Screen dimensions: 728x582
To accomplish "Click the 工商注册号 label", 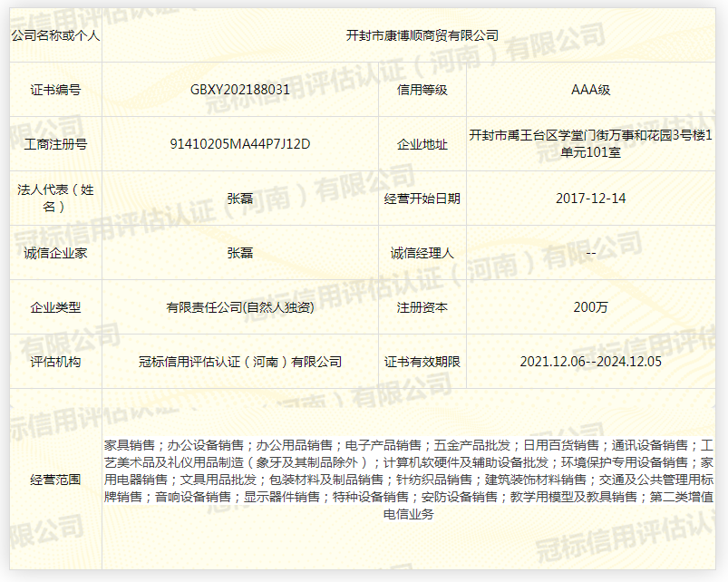I will click(55, 144).
